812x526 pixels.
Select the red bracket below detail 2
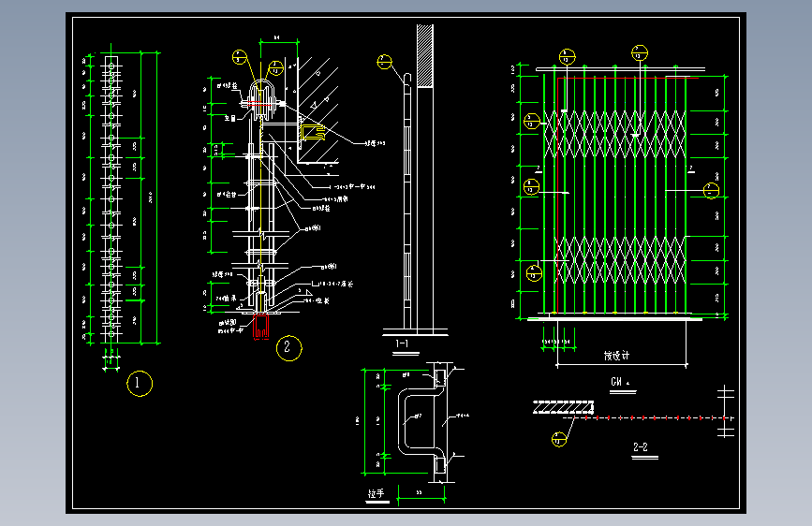click(x=261, y=327)
